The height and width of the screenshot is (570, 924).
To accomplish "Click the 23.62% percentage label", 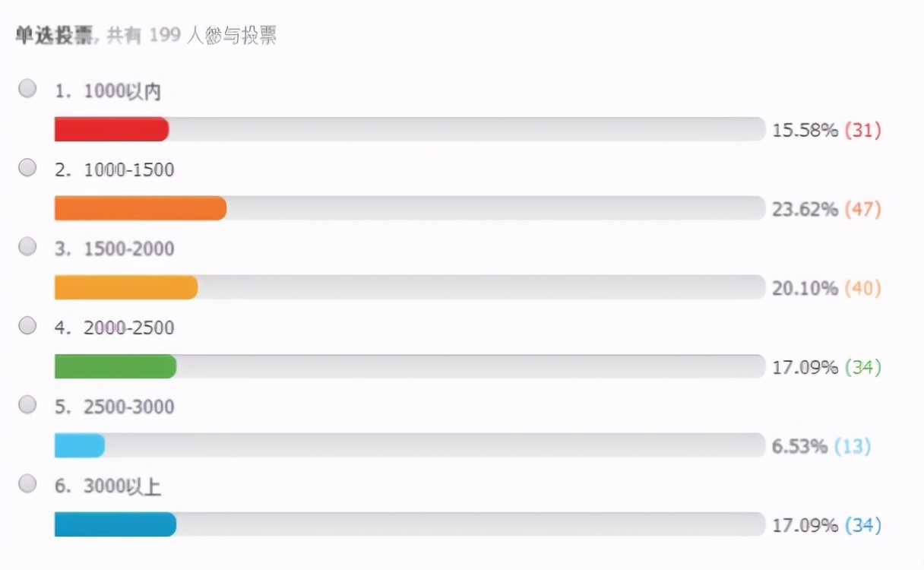I will pyautogui.click(x=807, y=209).
